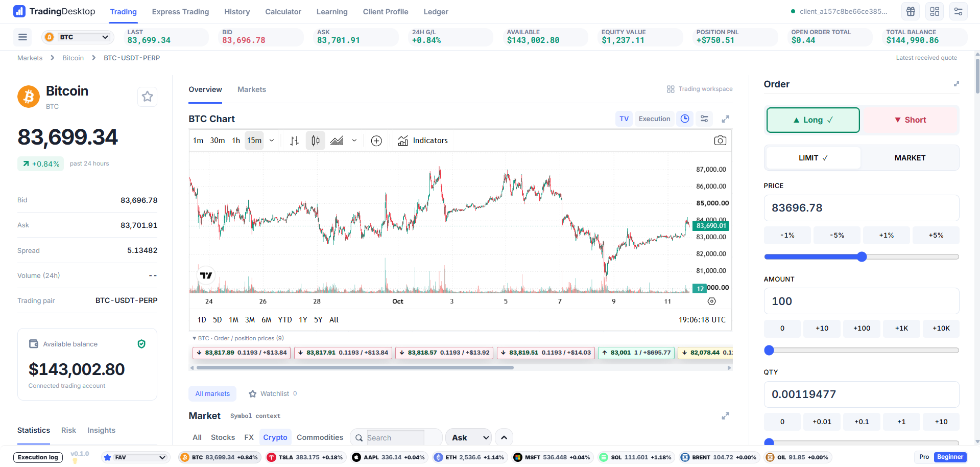The width and height of the screenshot is (980, 467).
Task: Select the candlestick chart style icon
Action: click(316, 141)
